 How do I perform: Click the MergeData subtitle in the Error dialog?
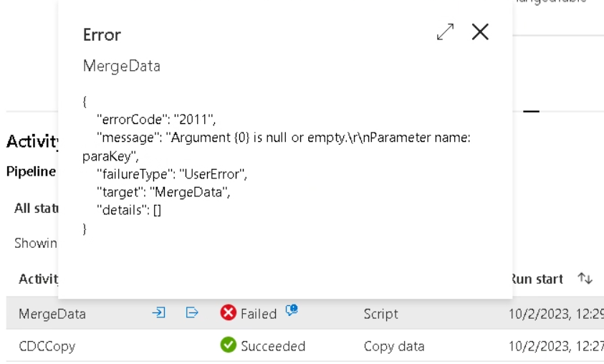[x=122, y=66]
